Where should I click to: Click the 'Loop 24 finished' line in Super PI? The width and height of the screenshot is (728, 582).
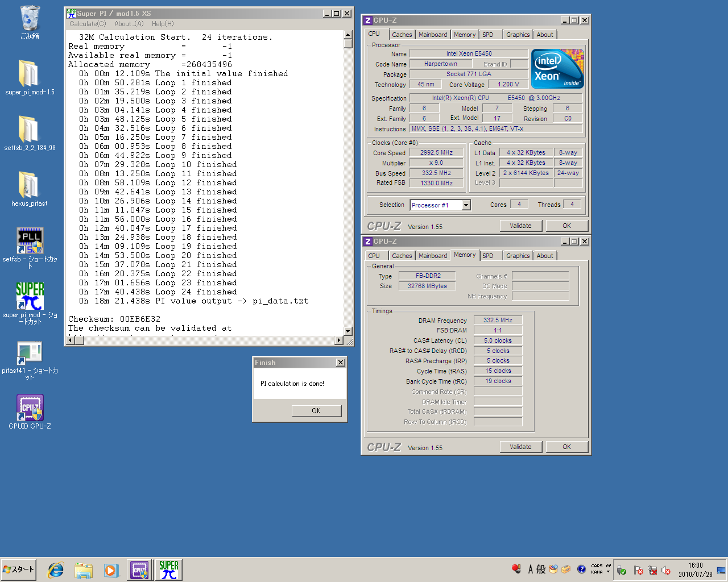tap(158, 292)
